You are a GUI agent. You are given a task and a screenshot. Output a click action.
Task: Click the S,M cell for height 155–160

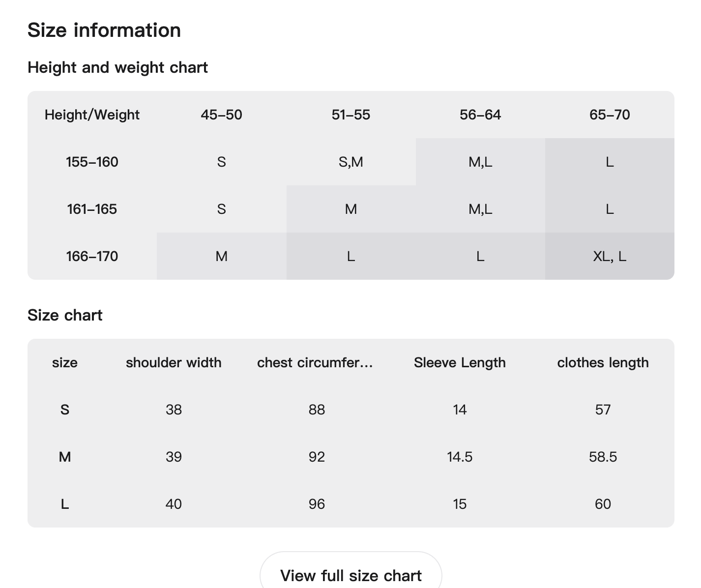[351, 162]
